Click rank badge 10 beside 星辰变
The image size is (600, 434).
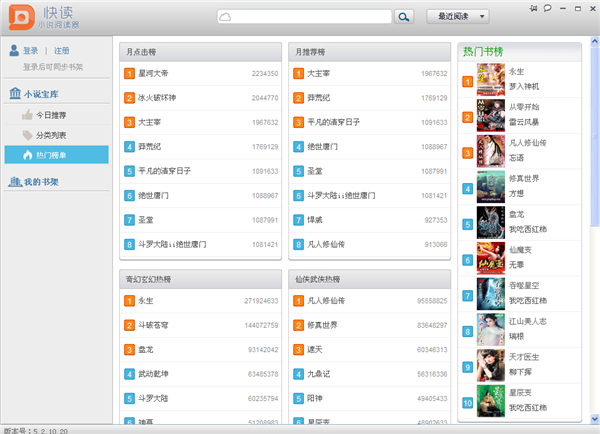click(x=468, y=403)
